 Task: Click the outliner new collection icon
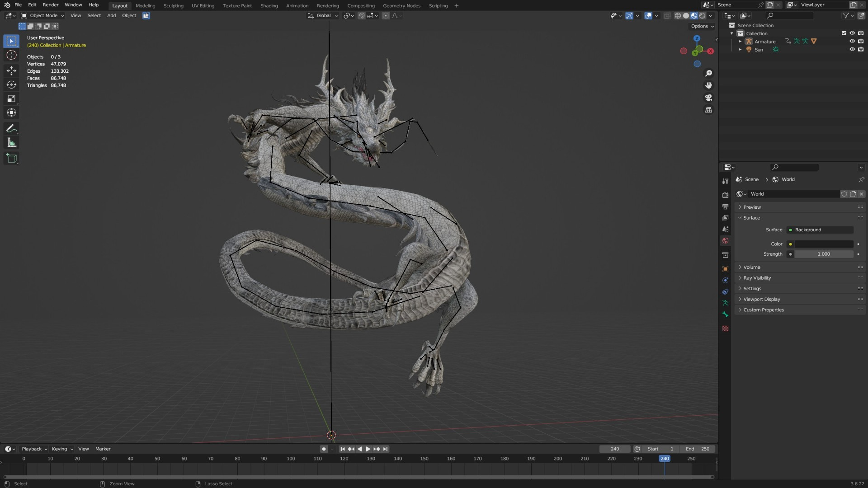[x=861, y=16]
